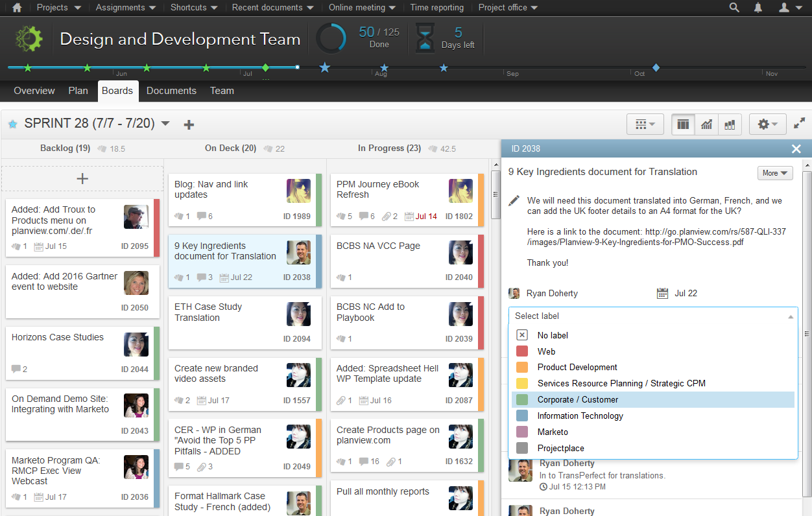The width and height of the screenshot is (812, 516).
Task: Click attachment icon on CER - WP in German card
Action: click(x=201, y=467)
